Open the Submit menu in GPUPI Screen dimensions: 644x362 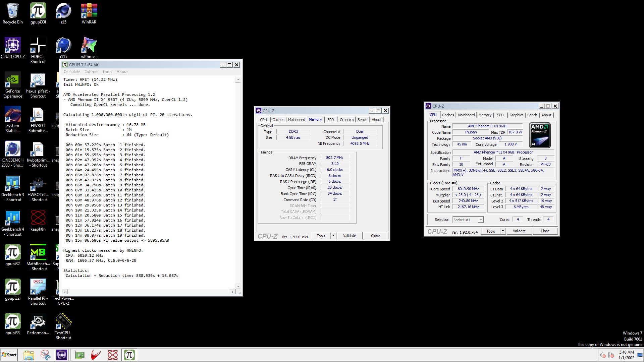pyautogui.click(x=91, y=72)
